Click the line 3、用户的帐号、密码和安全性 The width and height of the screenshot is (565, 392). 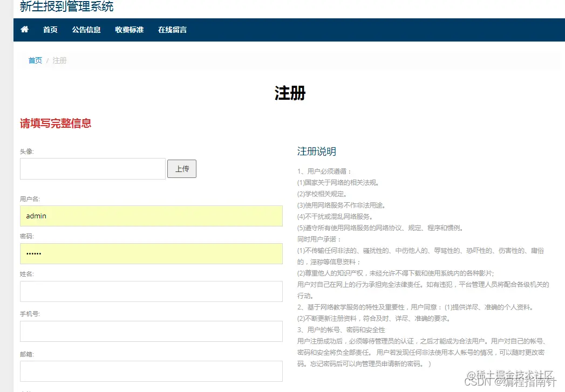coord(341,330)
